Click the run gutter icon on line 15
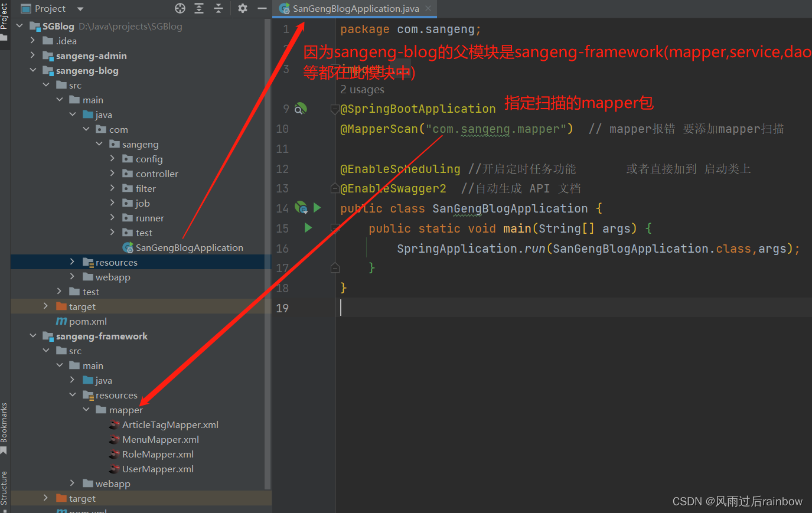 tap(308, 228)
